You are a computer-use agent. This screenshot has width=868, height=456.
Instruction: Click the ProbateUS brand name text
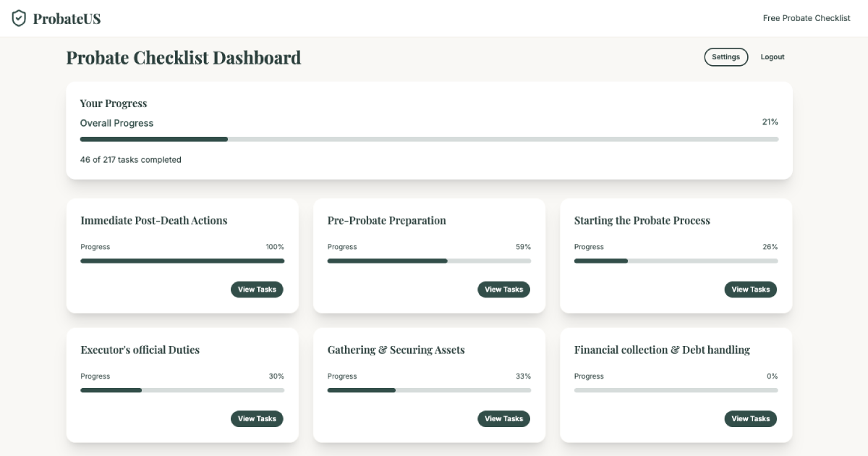coord(67,19)
